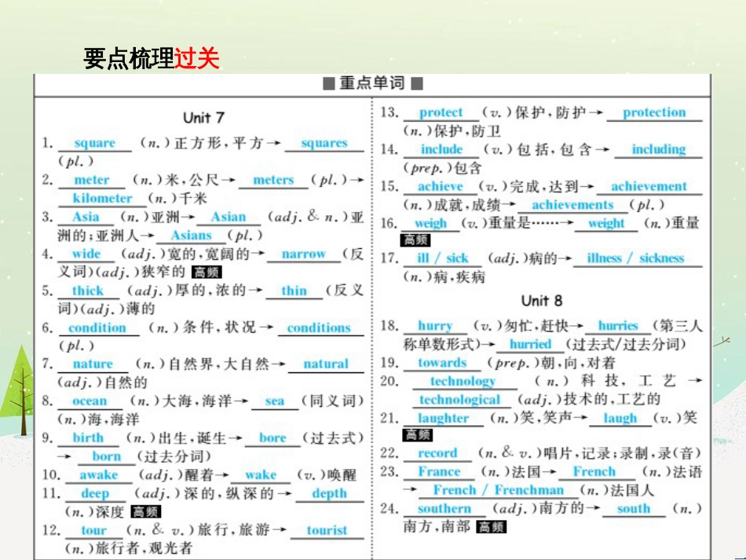This screenshot has width=746, height=560.
Task: Select the word kilometer in item 2
Action: 101,197
